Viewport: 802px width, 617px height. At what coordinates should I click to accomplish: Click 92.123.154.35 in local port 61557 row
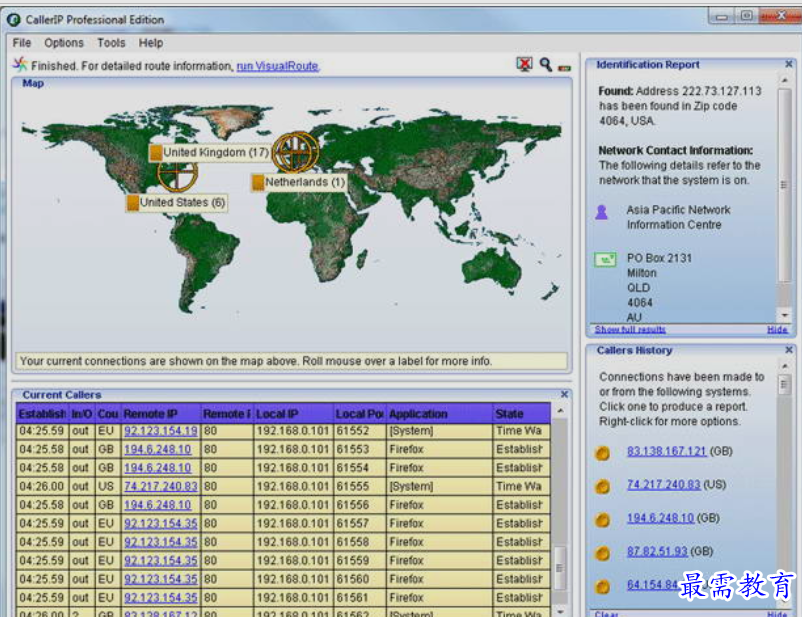click(161, 524)
